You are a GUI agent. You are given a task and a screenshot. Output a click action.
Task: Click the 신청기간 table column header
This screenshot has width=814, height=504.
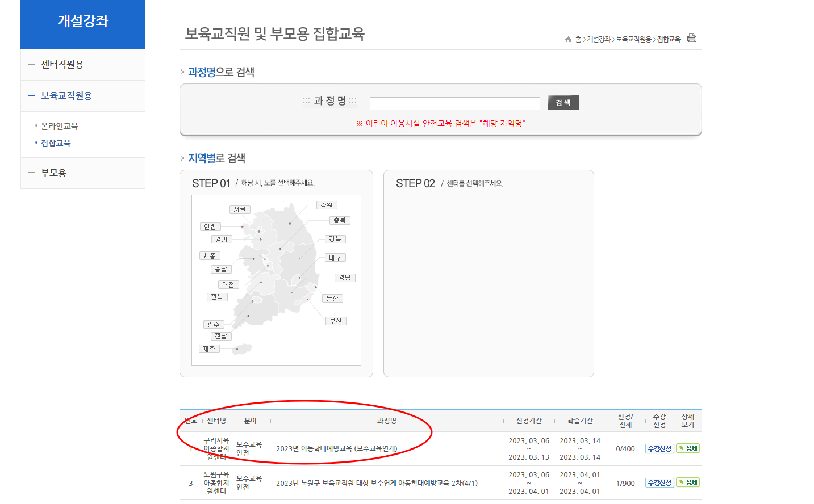(x=529, y=421)
